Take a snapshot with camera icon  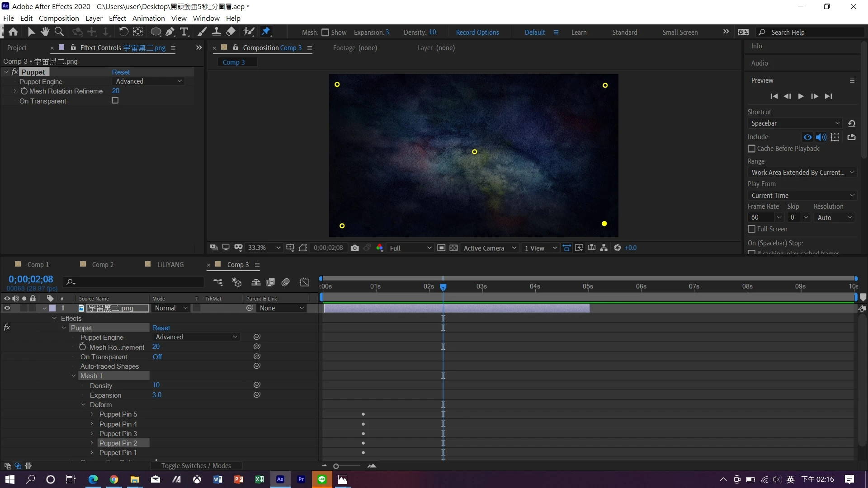pyautogui.click(x=355, y=248)
